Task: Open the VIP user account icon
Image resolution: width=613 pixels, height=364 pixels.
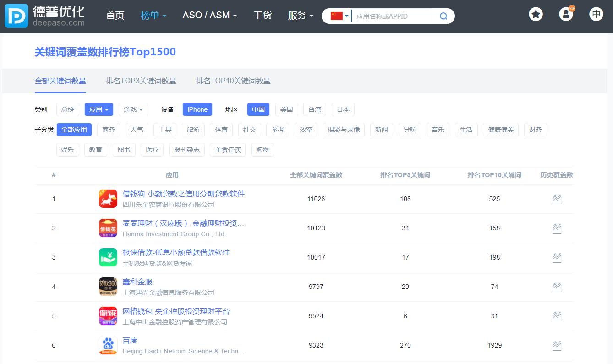Action: click(x=566, y=14)
